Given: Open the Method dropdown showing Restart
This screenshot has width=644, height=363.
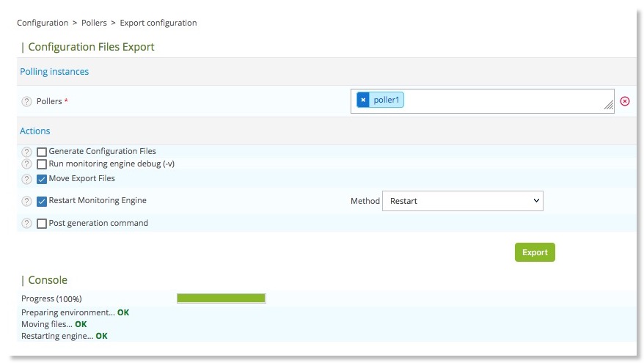Looking at the screenshot, I should click(x=462, y=201).
